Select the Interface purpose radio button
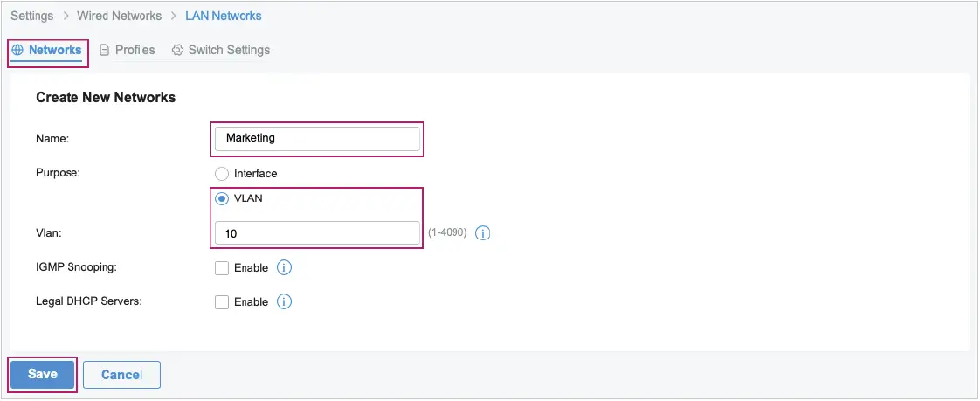The image size is (980, 401). [222, 174]
